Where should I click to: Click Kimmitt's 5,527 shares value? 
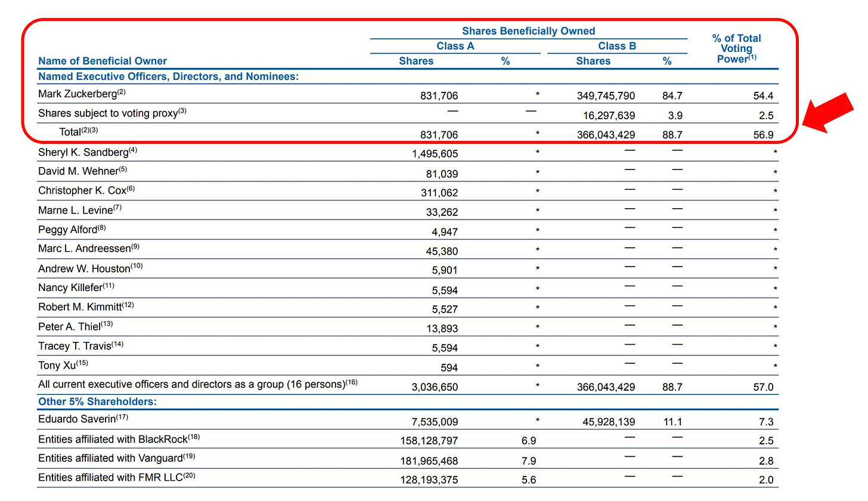pyautogui.click(x=445, y=310)
